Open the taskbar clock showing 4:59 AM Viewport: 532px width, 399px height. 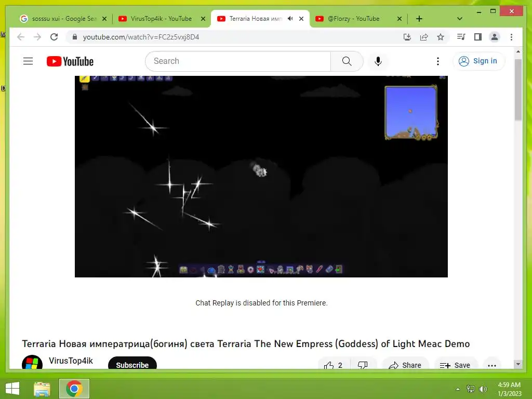point(509,389)
